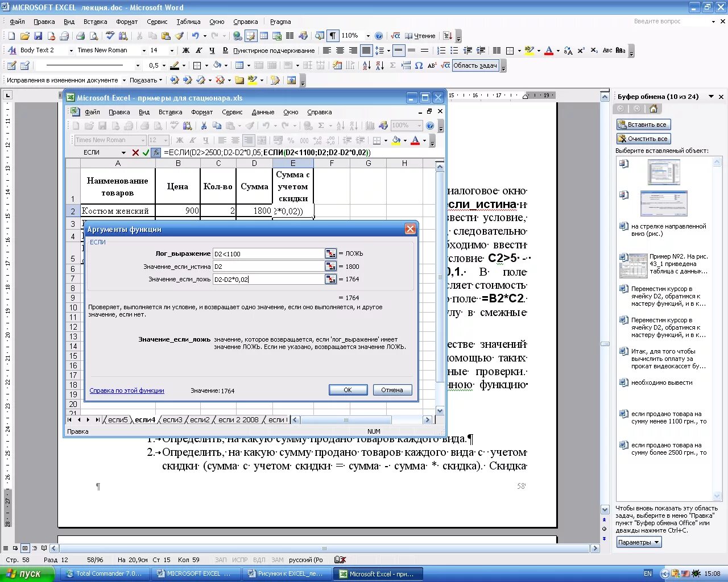This screenshot has width=728, height=582.
Task: Open the Формат menu in Word
Action: [127, 22]
